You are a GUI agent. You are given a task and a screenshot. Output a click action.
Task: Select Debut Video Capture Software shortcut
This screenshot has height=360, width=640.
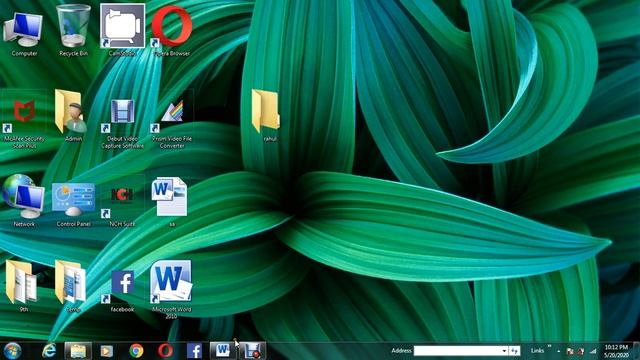[x=122, y=123]
